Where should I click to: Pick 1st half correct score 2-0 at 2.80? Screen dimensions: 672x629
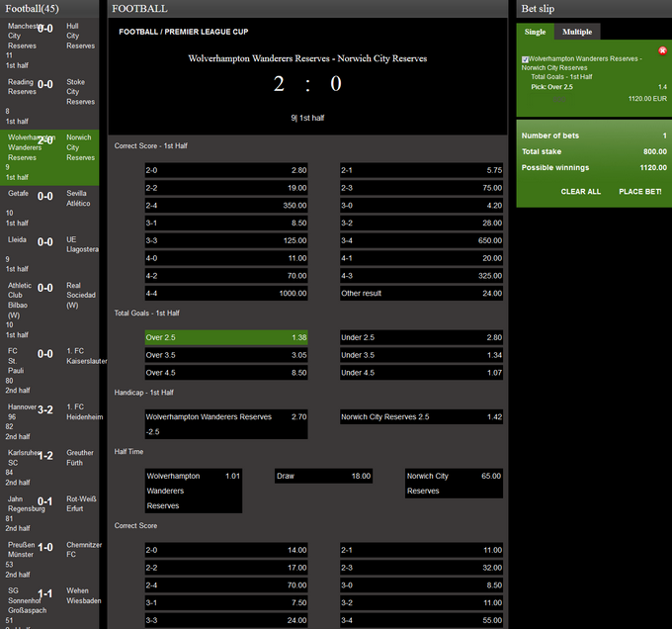tap(226, 170)
